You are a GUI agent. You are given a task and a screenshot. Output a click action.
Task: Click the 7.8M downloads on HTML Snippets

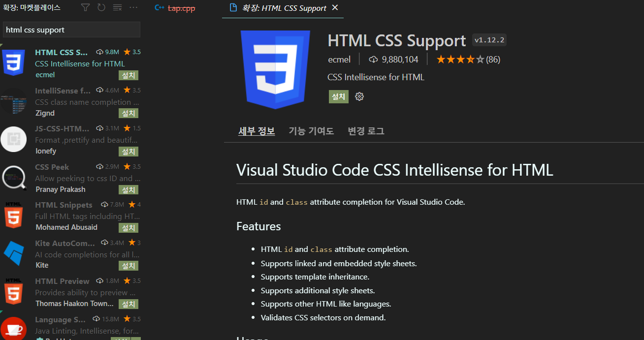117,205
